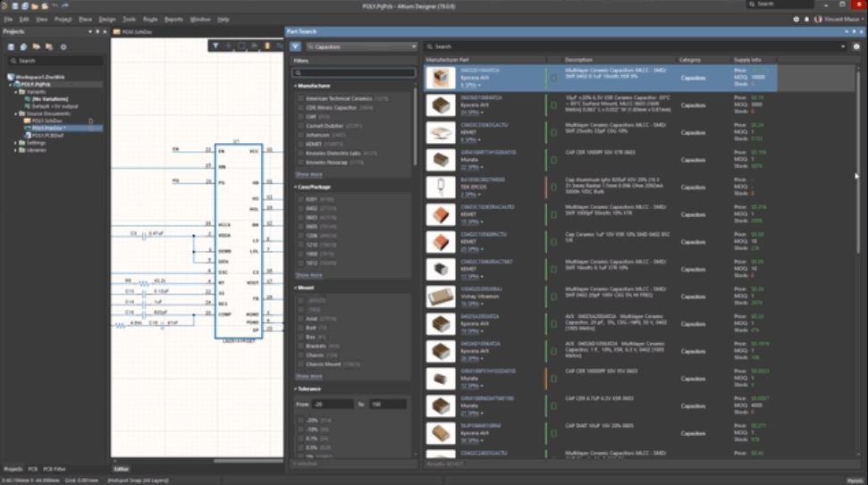868x485 pixels.
Task: Click the filter funnel icon in Part Search
Action: (295, 46)
